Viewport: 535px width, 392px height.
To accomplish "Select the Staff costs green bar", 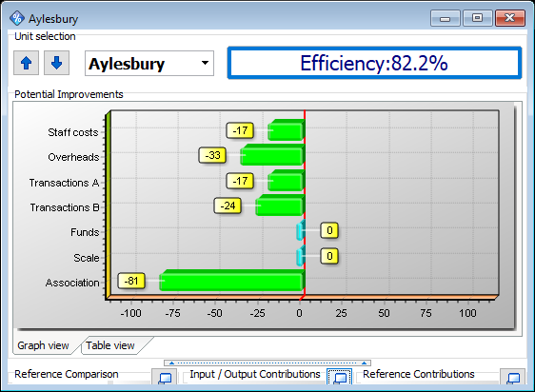I will [x=287, y=130].
